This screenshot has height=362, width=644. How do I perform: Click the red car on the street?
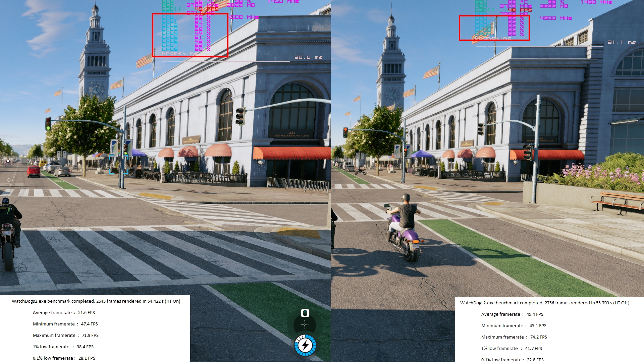tap(34, 171)
